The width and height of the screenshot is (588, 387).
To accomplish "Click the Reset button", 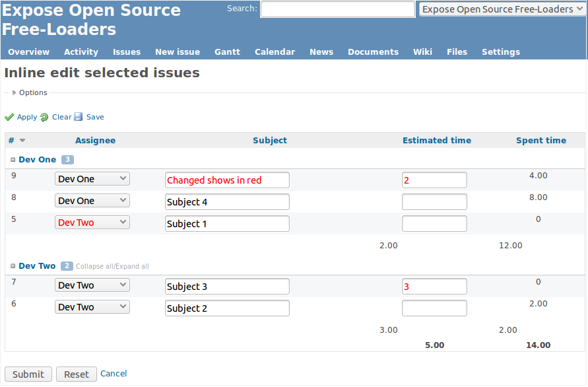I will 77,374.
